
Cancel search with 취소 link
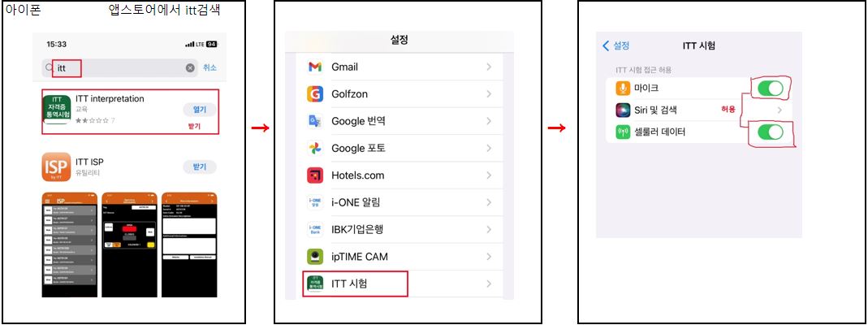tap(209, 67)
